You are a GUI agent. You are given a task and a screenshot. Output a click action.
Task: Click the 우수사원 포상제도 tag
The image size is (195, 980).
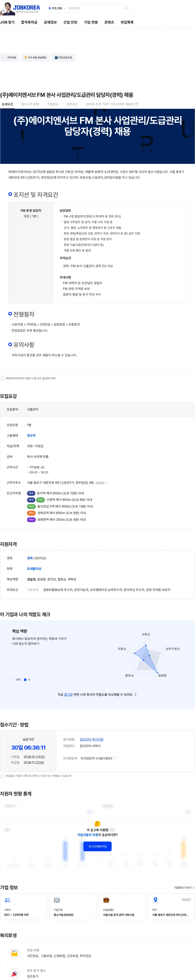(x=35, y=57)
